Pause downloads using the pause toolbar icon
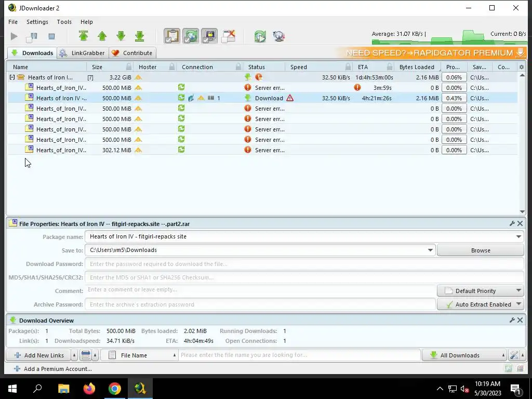The image size is (532, 399). coord(32,36)
